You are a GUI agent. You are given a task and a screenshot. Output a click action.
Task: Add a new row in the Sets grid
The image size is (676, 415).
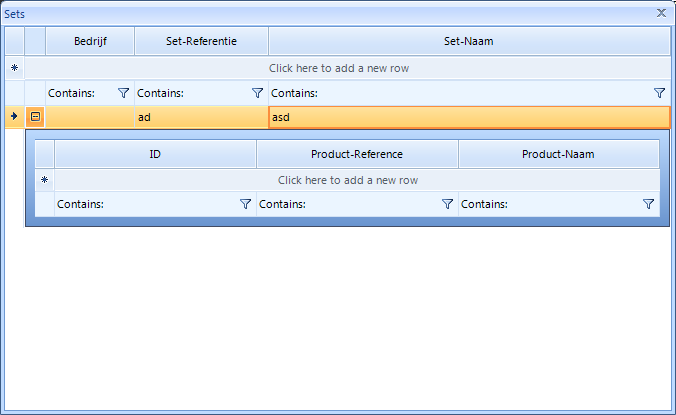click(339, 69)
